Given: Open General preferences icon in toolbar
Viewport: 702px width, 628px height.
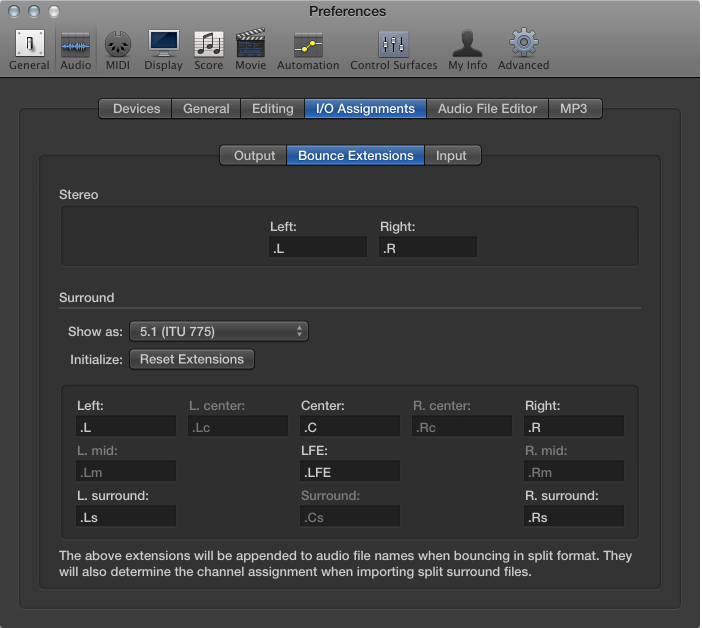Looking at the screenshot, I should click(30, 43).
